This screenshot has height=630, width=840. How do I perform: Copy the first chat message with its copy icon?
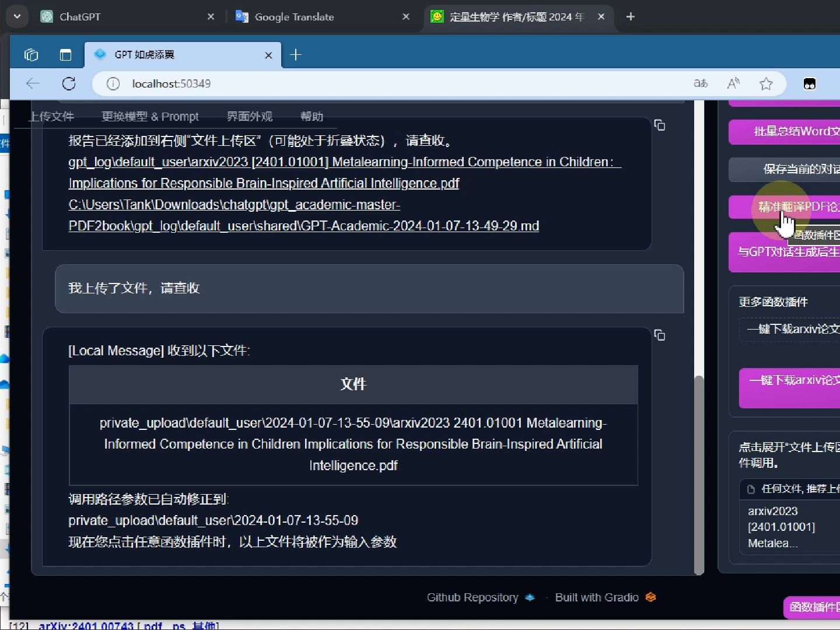click(660, 125)
